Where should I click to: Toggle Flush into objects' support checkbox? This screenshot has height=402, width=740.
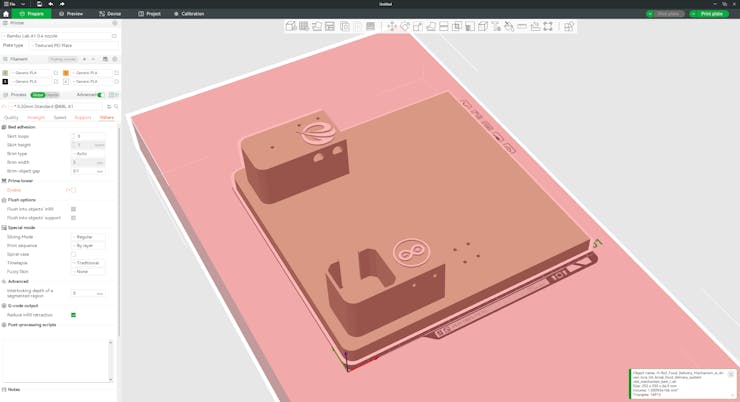coord(73,218)
